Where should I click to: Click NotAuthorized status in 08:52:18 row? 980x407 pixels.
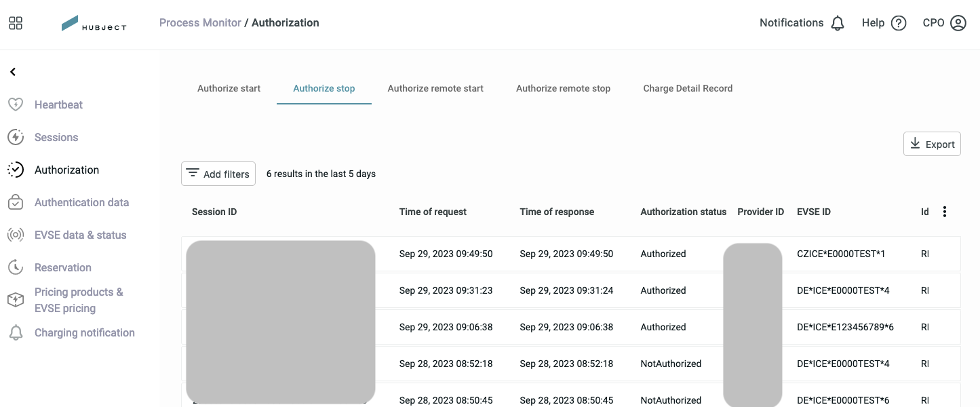(x=671, y=364)
